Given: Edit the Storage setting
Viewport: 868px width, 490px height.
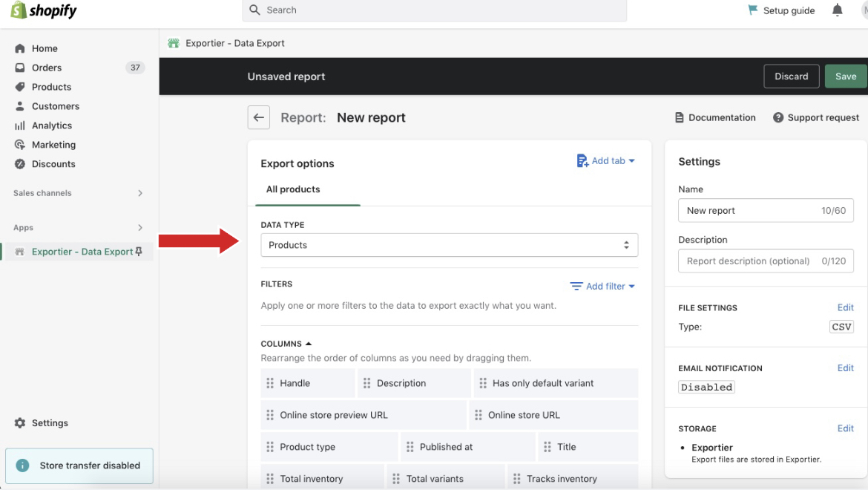Looking at the screenshot, I should click(x=845, y=428).
